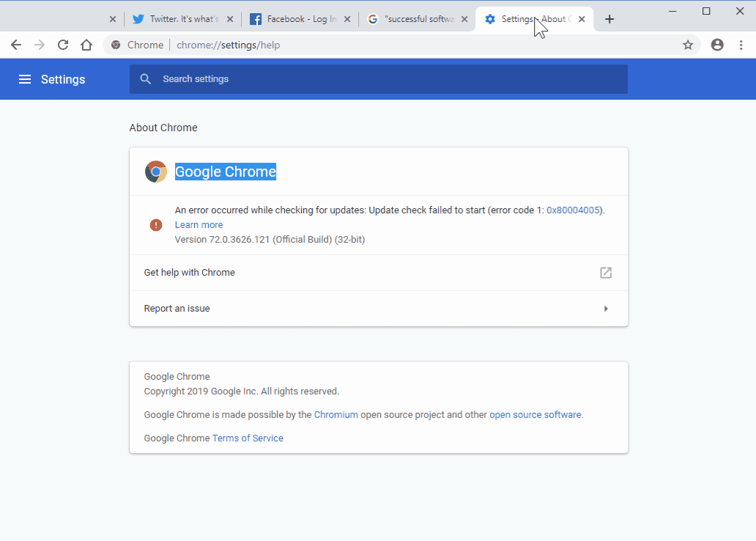Screen dimensions: 756x541
Task: Switch to the Facebook - Log In tab
Action: 301,19
